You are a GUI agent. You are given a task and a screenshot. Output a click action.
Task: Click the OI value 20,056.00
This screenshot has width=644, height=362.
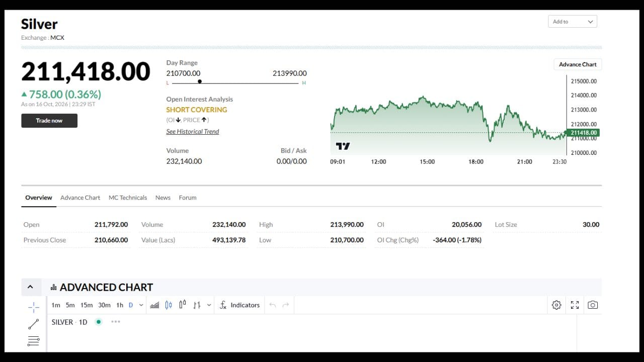pyautogui.click(x=466, y=225)
